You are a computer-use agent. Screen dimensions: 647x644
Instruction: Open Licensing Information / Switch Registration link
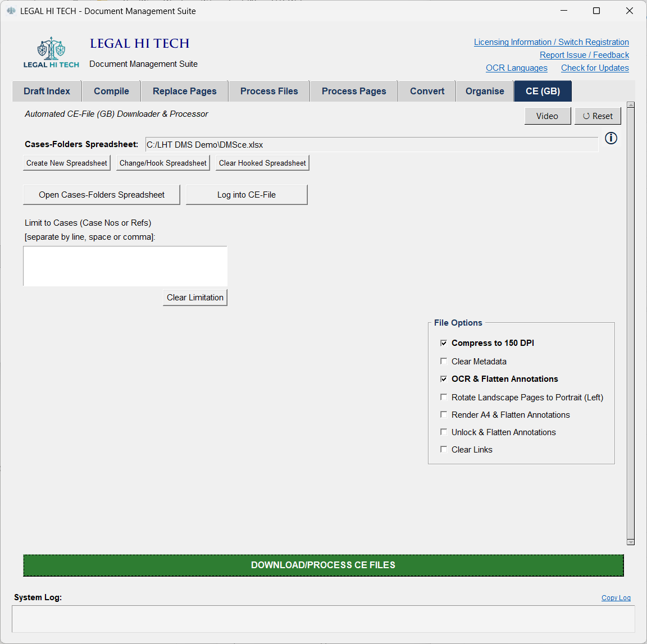552,42
